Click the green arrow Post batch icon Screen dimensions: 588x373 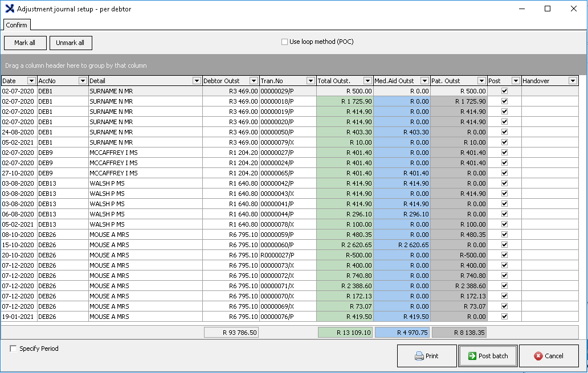(472, 356)
